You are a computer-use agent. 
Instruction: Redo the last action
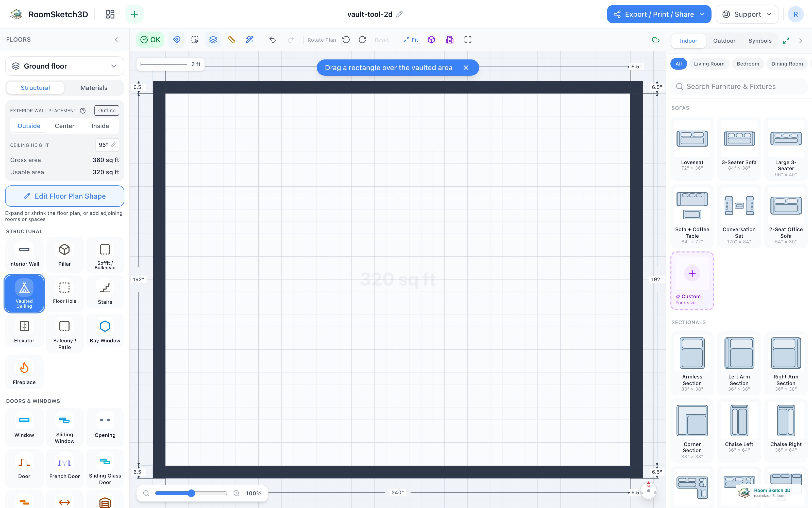pos(291,40)
